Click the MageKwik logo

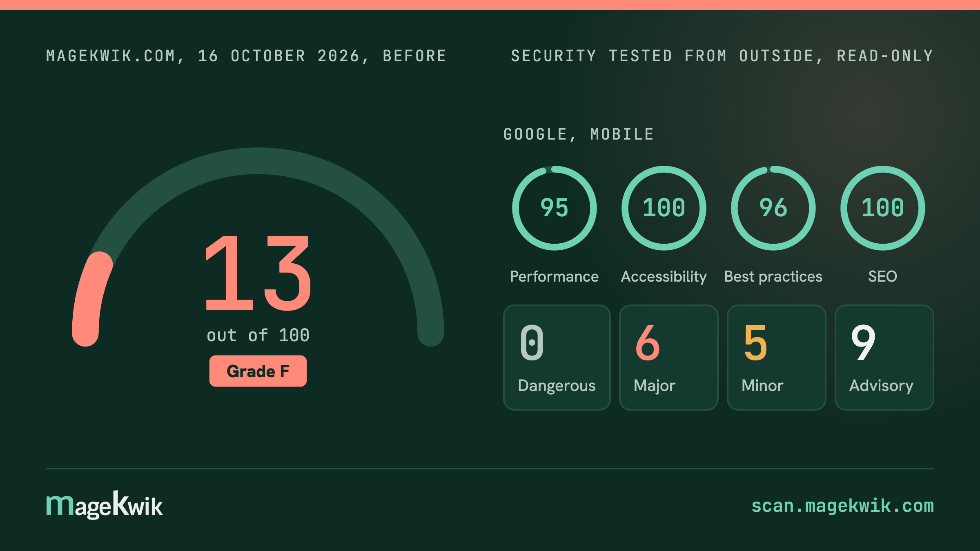(105, 505)
